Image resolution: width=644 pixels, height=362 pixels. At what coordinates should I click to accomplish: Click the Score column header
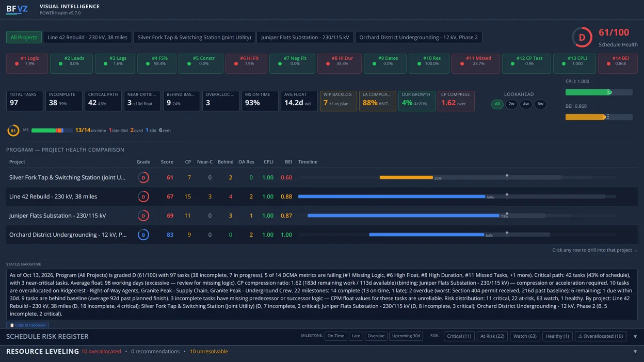click(x=167, y=162)
